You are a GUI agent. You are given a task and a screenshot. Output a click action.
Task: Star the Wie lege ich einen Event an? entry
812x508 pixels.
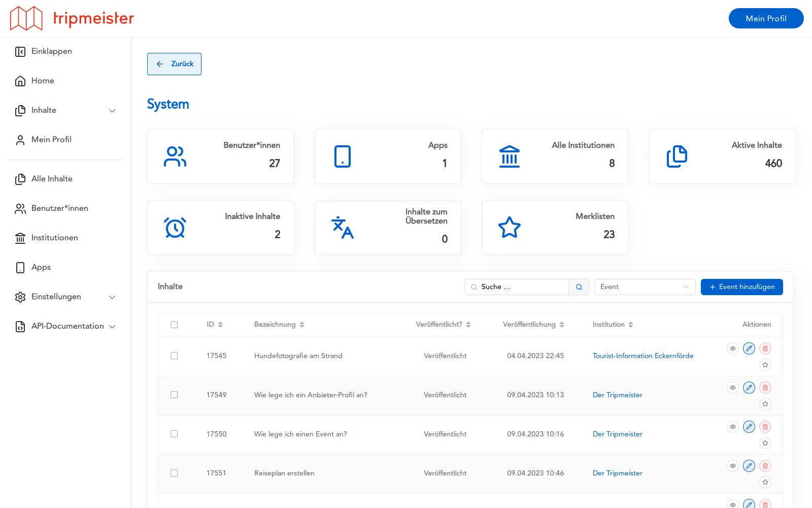pos(765,443)
